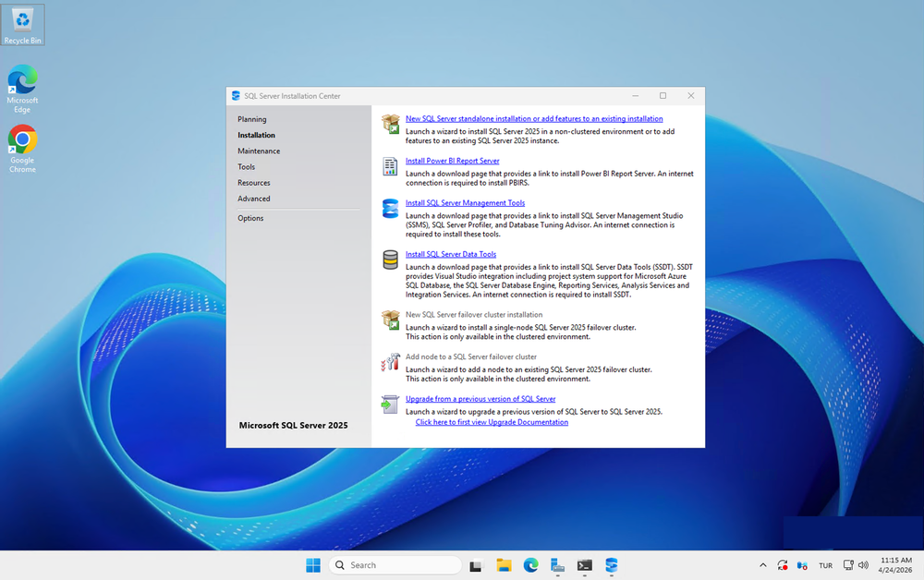Click the SQL Server Management Tools icon
This screenshot has height=580, width=924.
(391, 209)
